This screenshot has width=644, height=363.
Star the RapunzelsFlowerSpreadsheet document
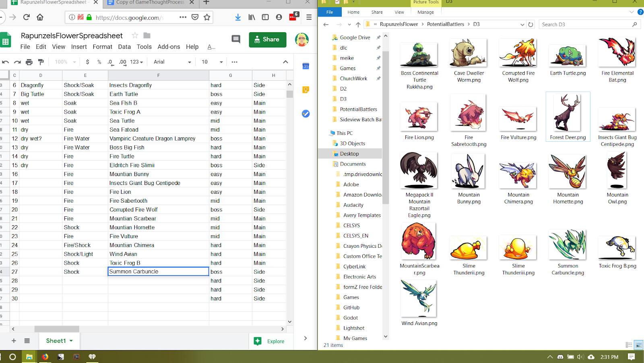(x=135, y=35)
